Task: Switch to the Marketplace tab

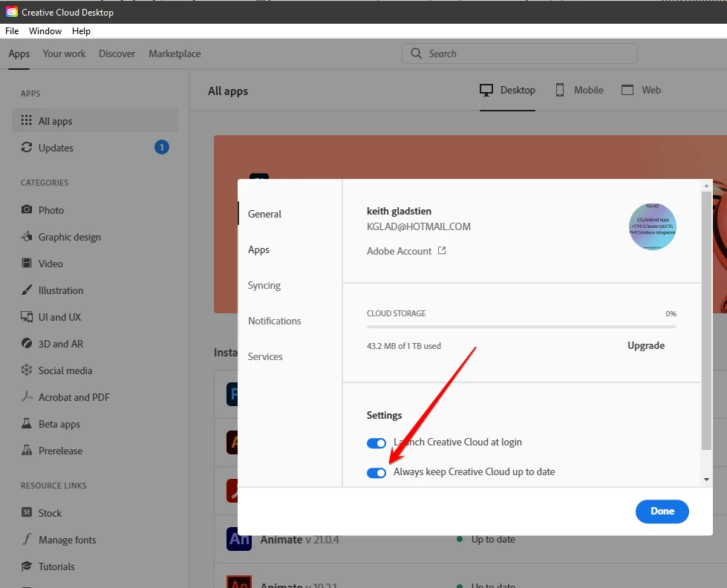Action: pyautogui.click(x=175, y=53)
